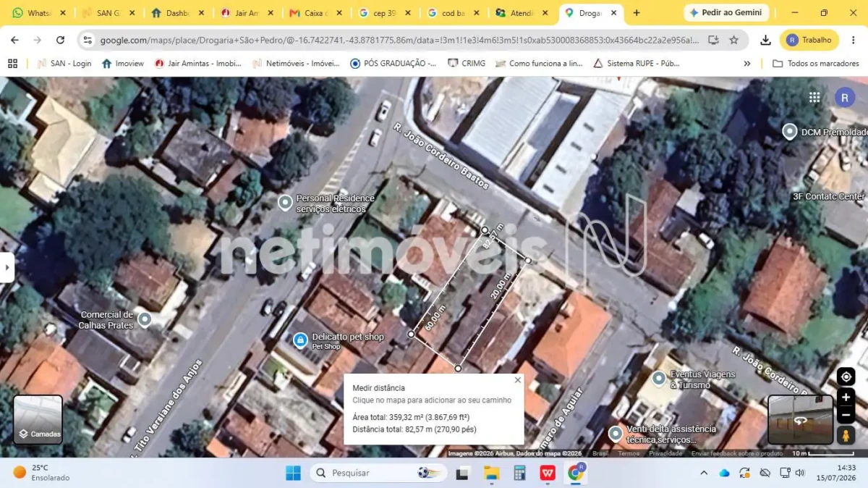Select the Street View pegman icon

click(x=846, y=435)
